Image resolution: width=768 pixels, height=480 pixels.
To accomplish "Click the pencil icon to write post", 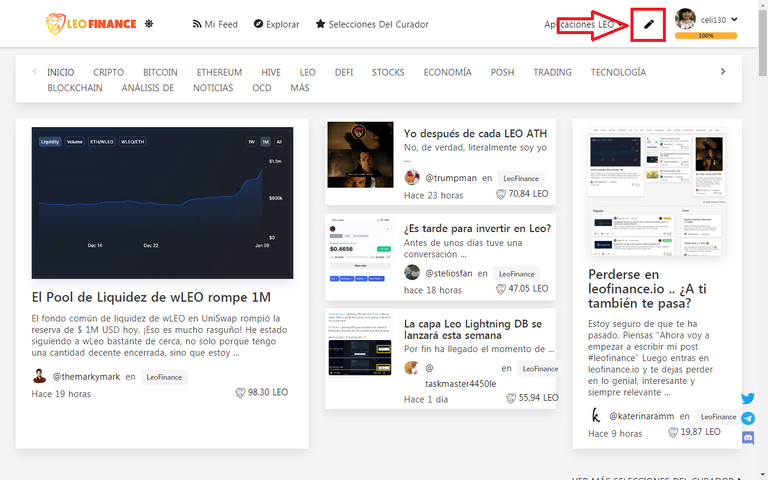I will (648, 24).
